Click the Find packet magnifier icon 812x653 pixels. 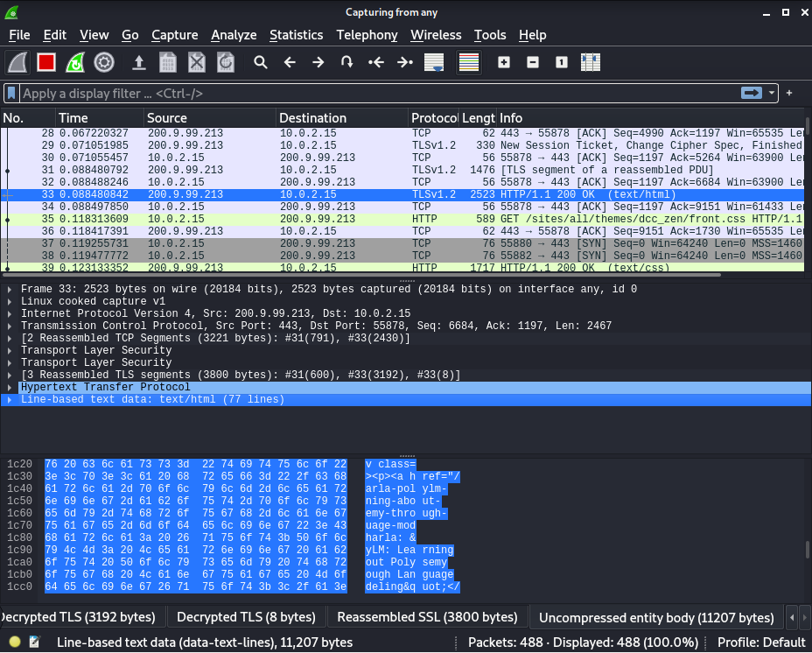point(260,62)
